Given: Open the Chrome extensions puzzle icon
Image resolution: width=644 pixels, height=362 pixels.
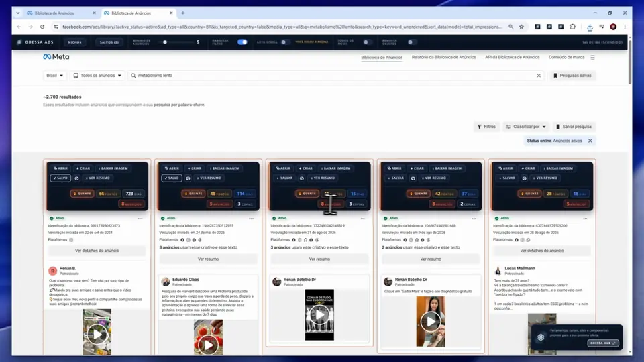Looking at the screenshot, I should click(572, 27).
